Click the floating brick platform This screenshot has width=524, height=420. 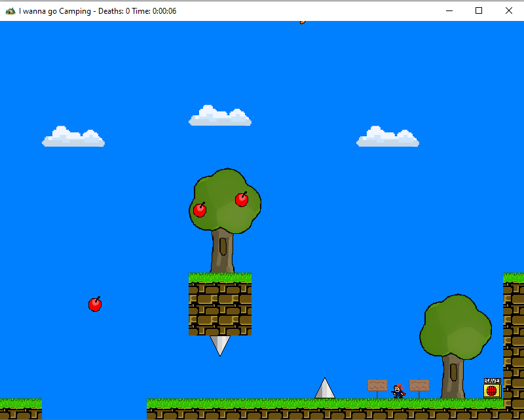[x=220, y=304]
